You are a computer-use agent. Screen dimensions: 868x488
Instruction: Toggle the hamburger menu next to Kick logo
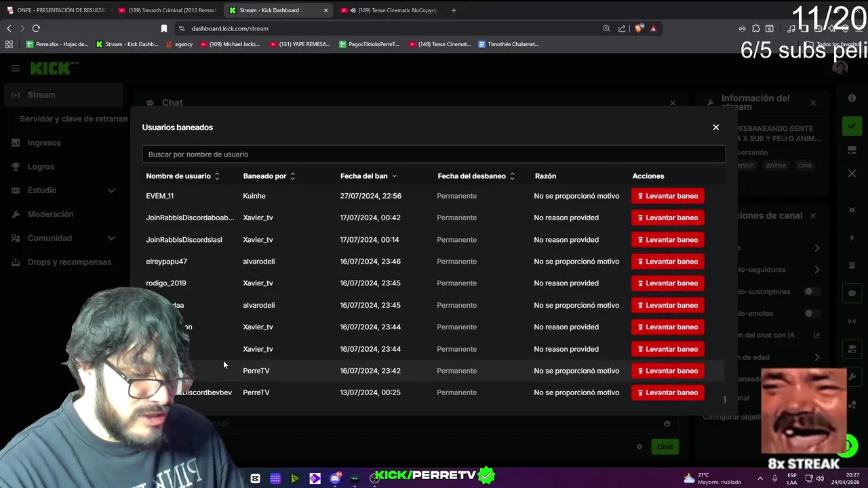tap(16, 68)
